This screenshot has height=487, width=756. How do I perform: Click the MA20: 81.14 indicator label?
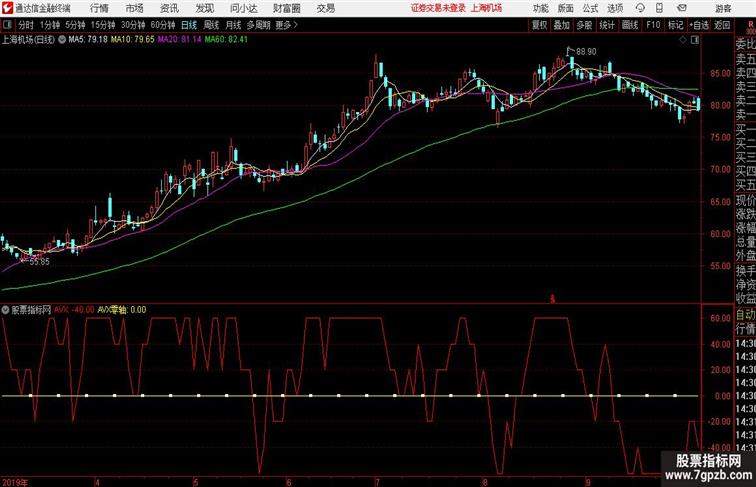[179, 40]
